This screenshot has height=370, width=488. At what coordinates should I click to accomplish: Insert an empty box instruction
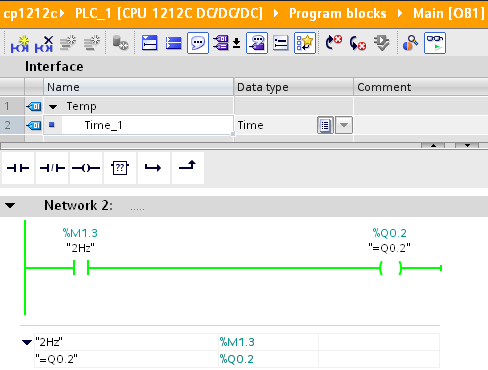point(120,168)
